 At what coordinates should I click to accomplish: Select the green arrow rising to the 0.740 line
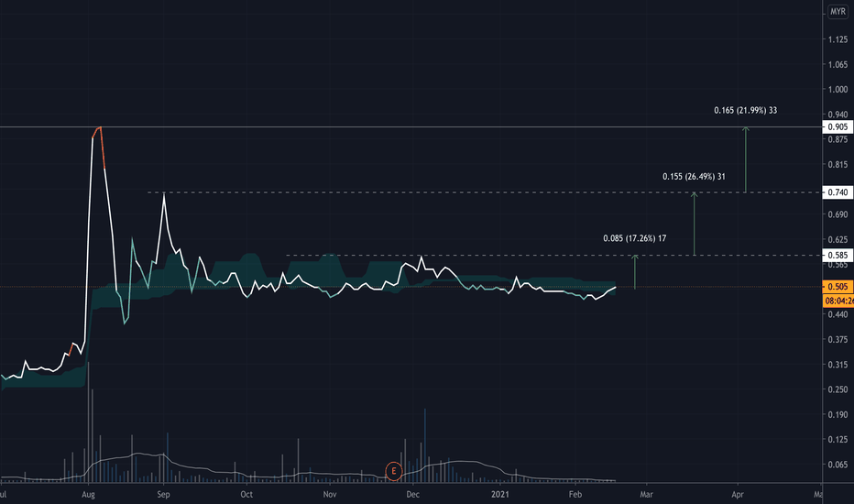click(x=694, y=224)
